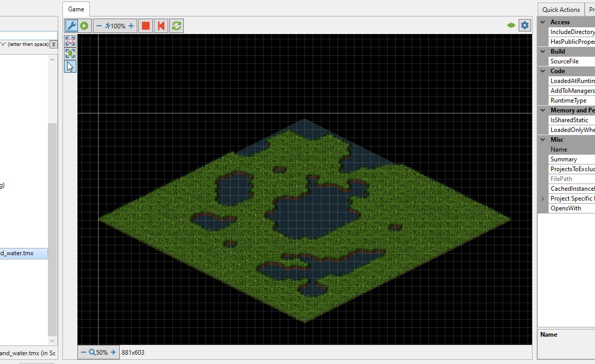
Task: Click the magnifier 50% zoom icon
Action: [92, 352]
